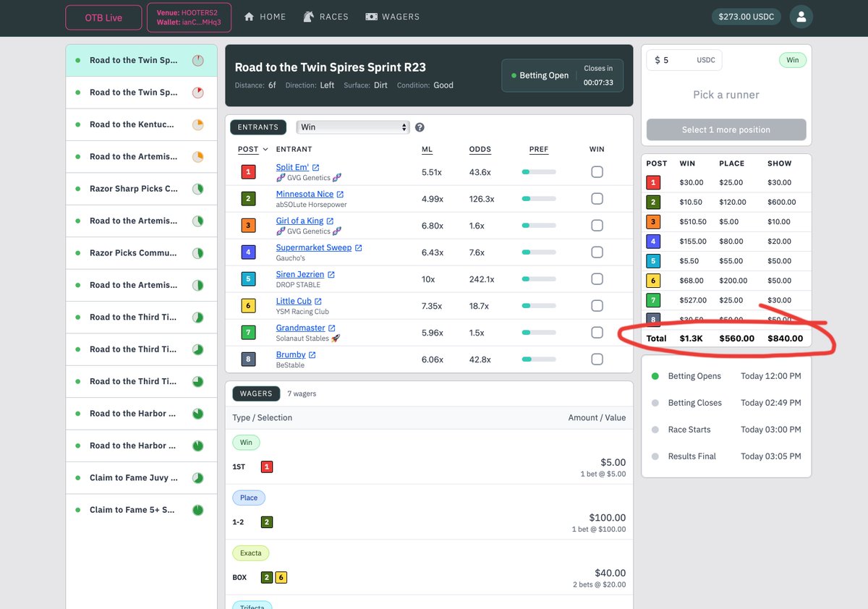868x609 pixels.
Task: Click pie timer icon on Razor Sharp Picks row
Action: [x=198, y=189]
